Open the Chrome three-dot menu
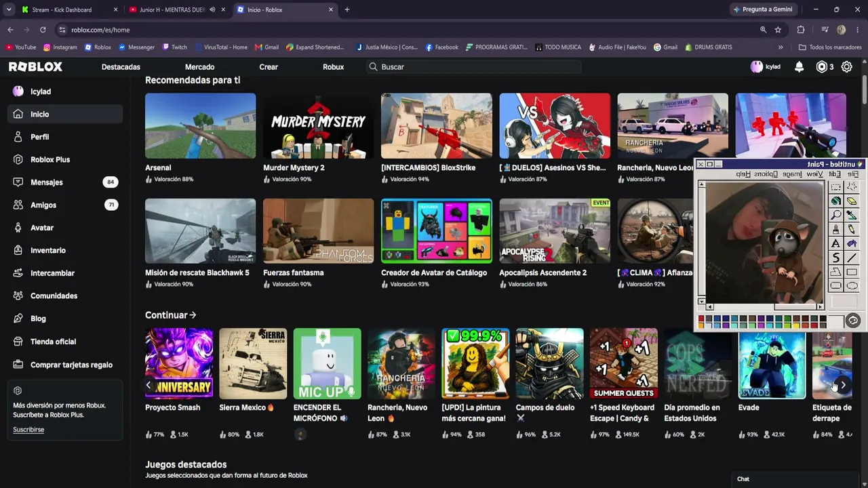The width and height of the screenshot is (868, 488). coord(858,30)
